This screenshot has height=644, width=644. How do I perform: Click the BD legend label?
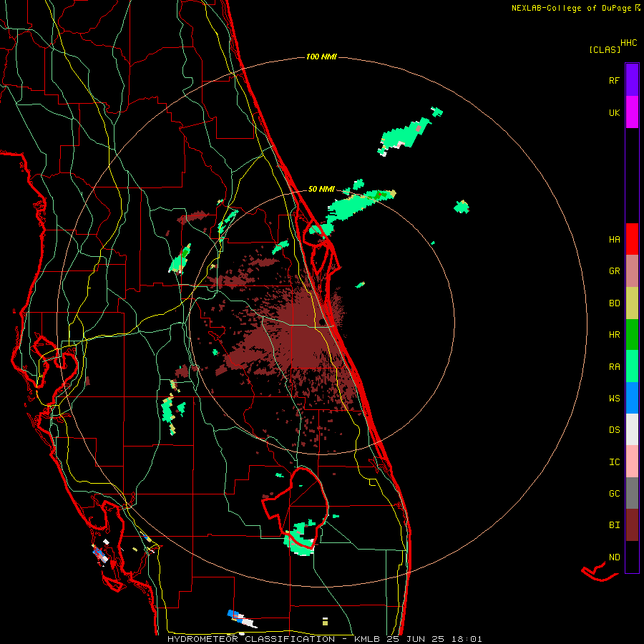[614, 303]
